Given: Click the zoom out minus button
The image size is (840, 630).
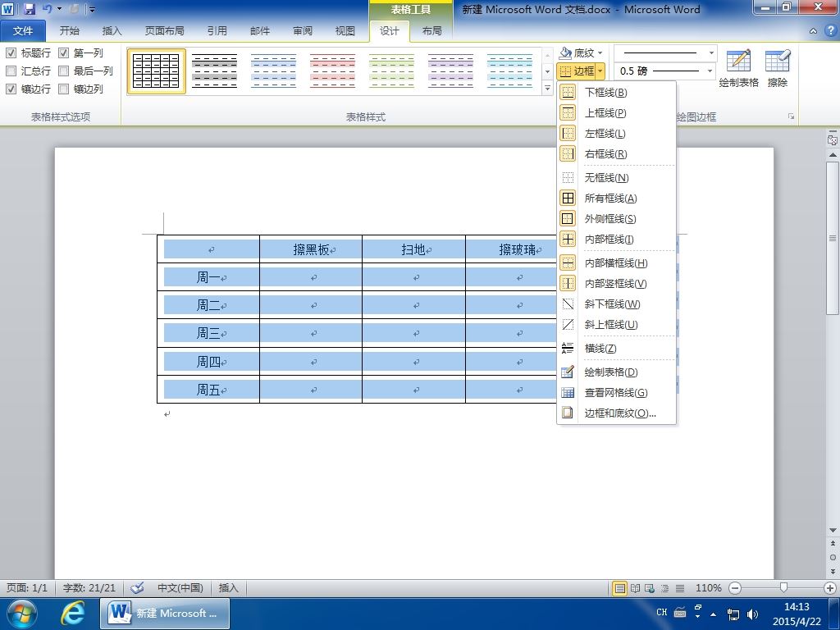Looking at the screenshot, I should 735,587.
